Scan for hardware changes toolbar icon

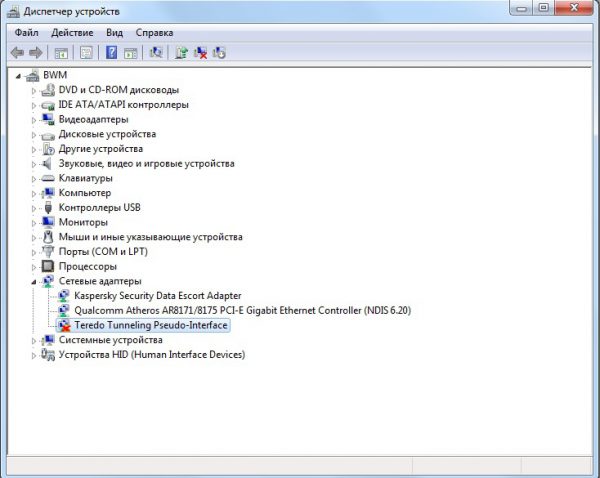[x=156, y=52]
